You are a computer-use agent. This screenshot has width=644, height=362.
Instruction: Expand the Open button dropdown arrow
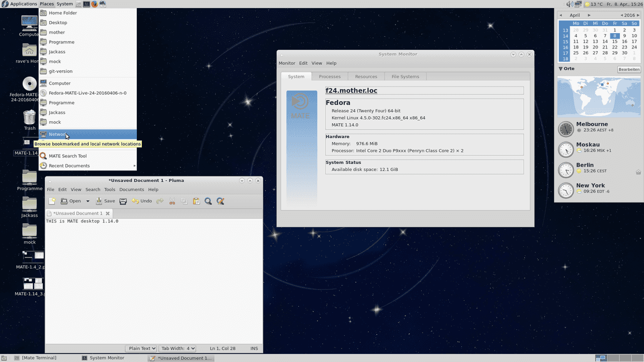(88, 201)
